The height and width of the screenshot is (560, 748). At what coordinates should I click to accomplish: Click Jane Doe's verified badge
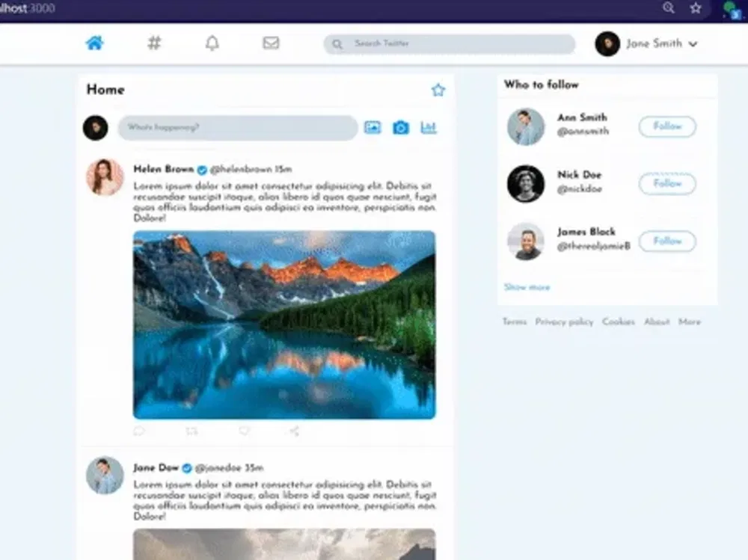point(187,469)
